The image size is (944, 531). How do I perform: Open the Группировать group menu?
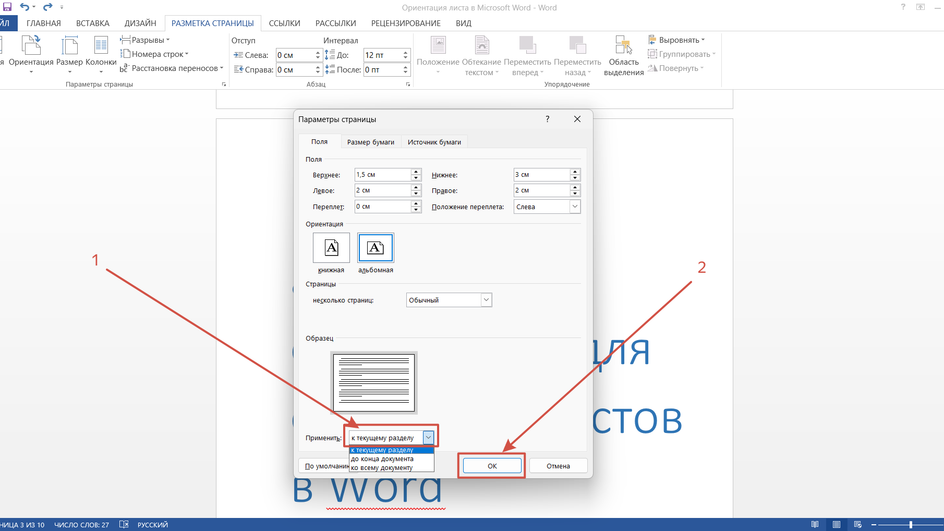point(682,54)
